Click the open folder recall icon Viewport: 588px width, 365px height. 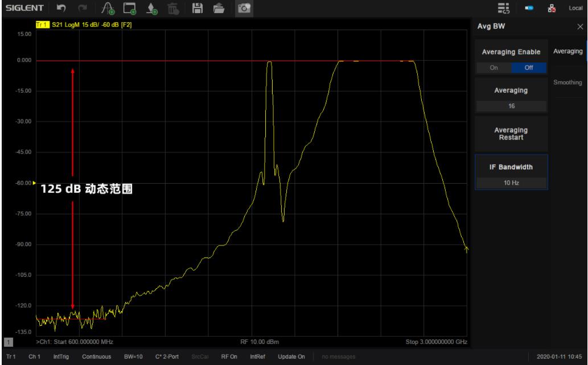pyautogui.click(x=218, y=9)
